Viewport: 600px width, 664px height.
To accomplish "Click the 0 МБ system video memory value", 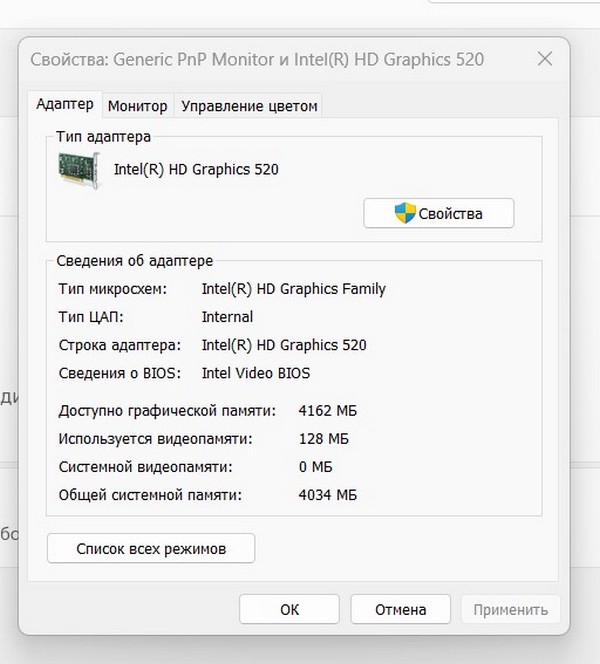I will point(317,467).
